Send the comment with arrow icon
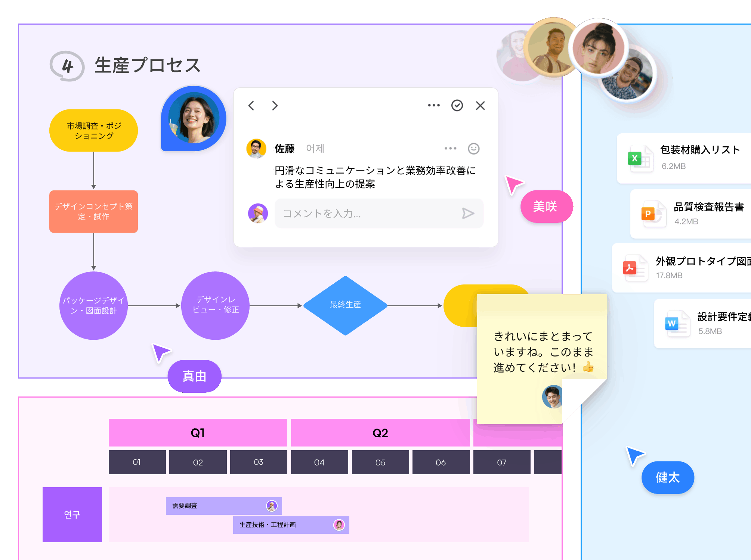The height and width of the screenshot is (560, 751). (x=468, y=214)
